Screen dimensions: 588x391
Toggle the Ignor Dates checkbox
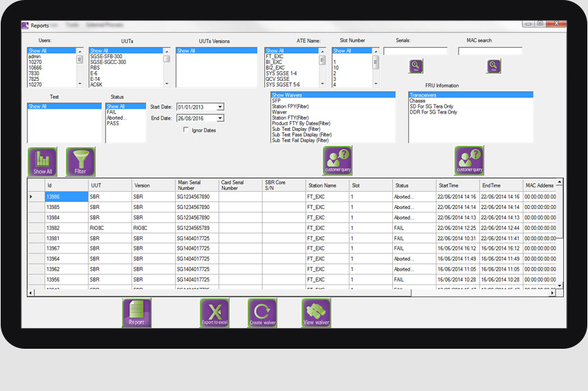pos(186,130)
